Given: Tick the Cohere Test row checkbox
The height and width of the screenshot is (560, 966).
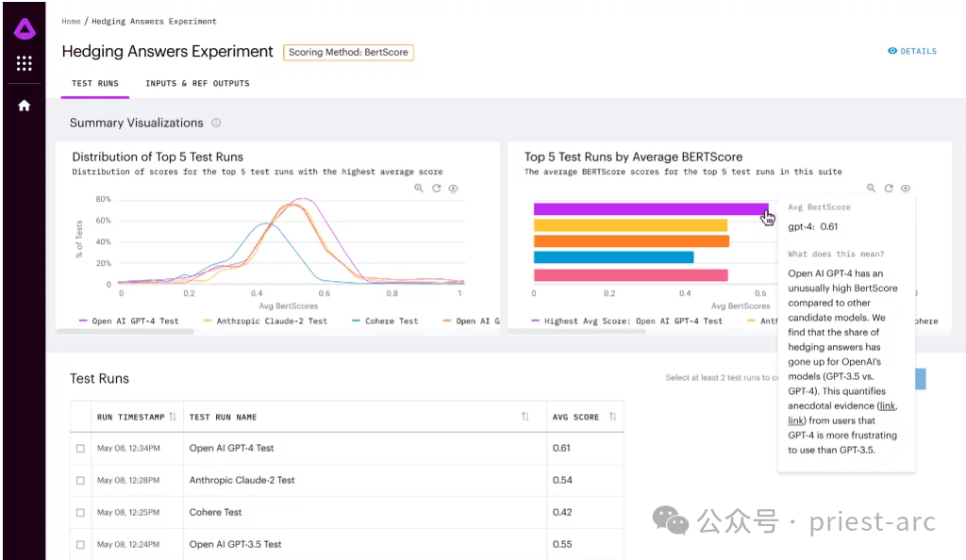Looking at the screenshot, I should point(80,513).
